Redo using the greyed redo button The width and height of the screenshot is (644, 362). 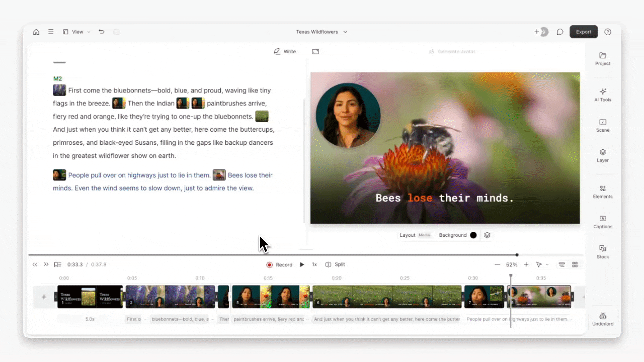click(116, 32)
